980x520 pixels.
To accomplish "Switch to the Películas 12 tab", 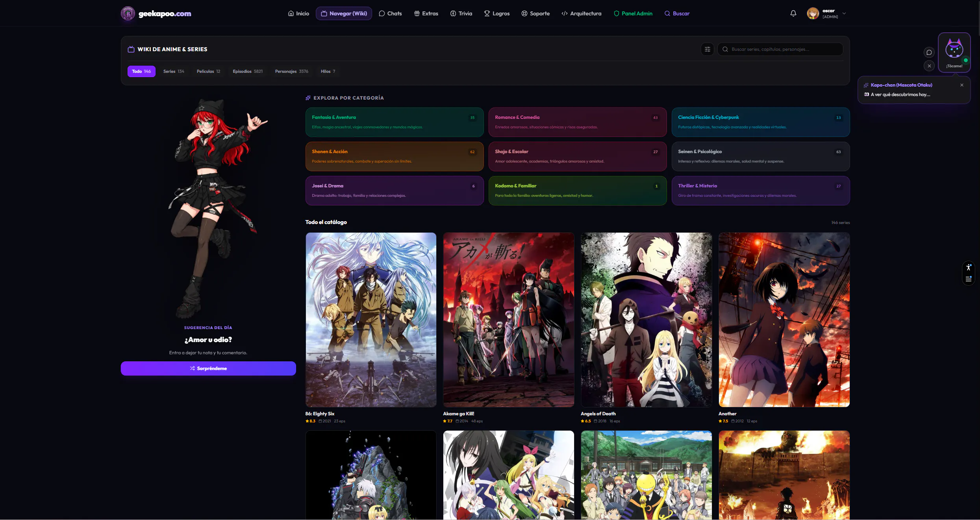I will coord(208,71).
